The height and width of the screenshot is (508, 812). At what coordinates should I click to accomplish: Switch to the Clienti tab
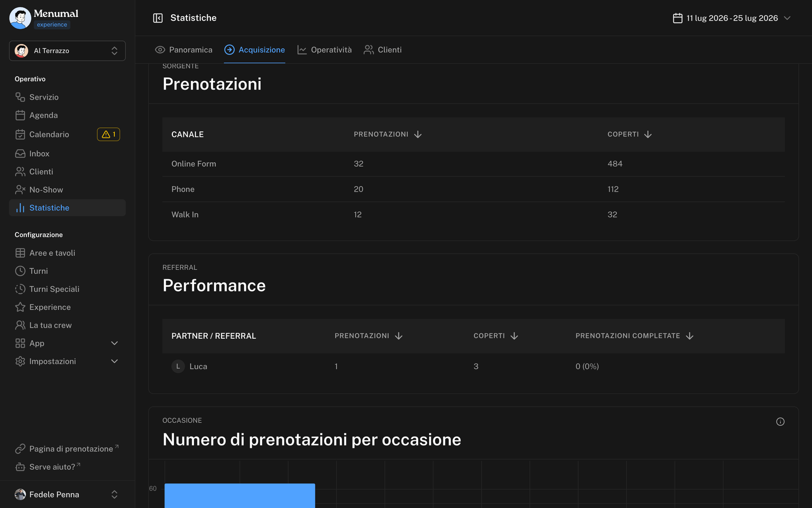click(382, 50)
